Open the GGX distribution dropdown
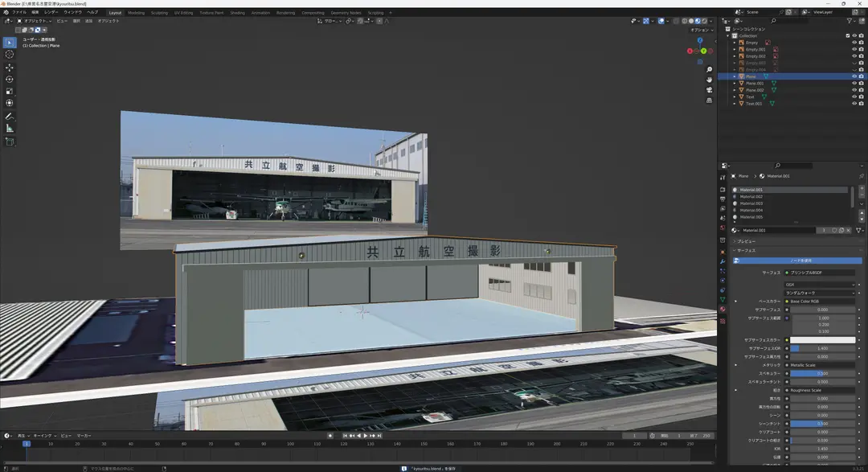The width and height of the screenshot is (868, 472). pos(820,285)
